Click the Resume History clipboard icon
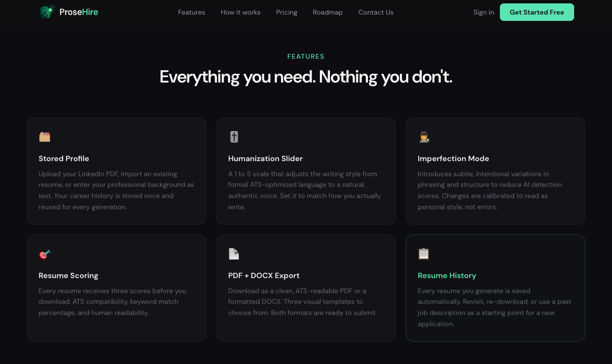 coord(424,254)
